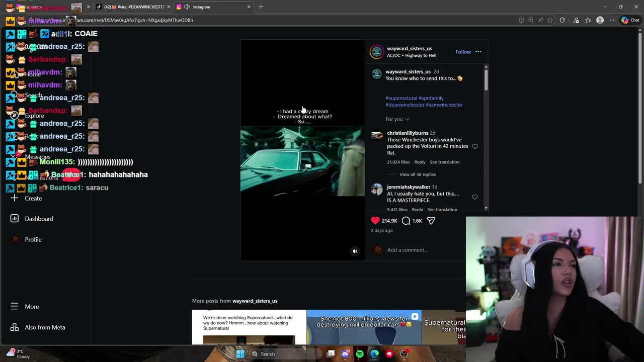Click 'See translation' under christianlillyburns' comment
The width and height of the screenshot is (644, 362).
445,162
